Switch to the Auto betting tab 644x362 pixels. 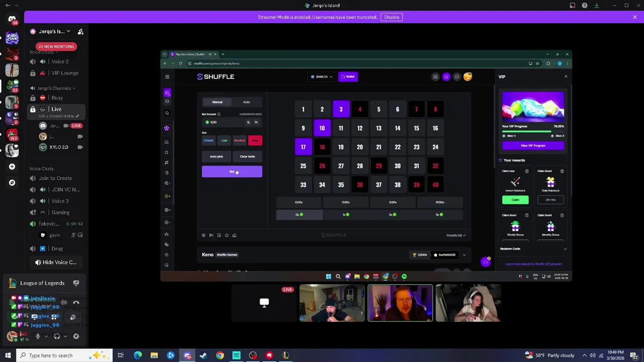[x=247, y=102]
